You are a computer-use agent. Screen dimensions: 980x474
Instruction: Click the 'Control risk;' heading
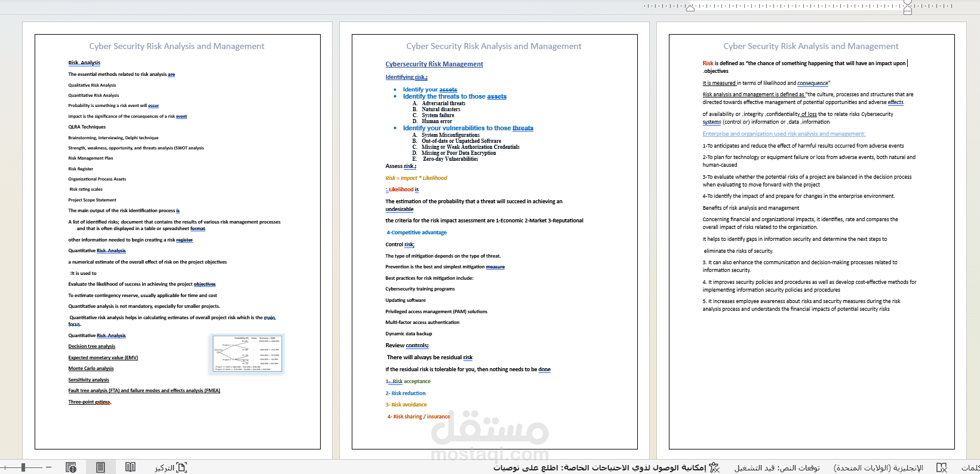pos(400,244)
